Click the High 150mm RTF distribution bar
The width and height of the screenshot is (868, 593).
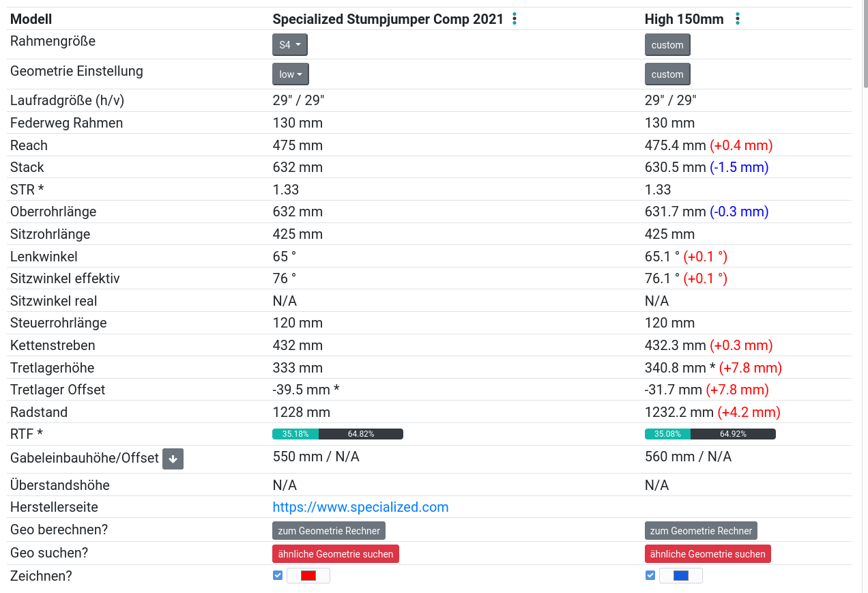tap(710, 434)
